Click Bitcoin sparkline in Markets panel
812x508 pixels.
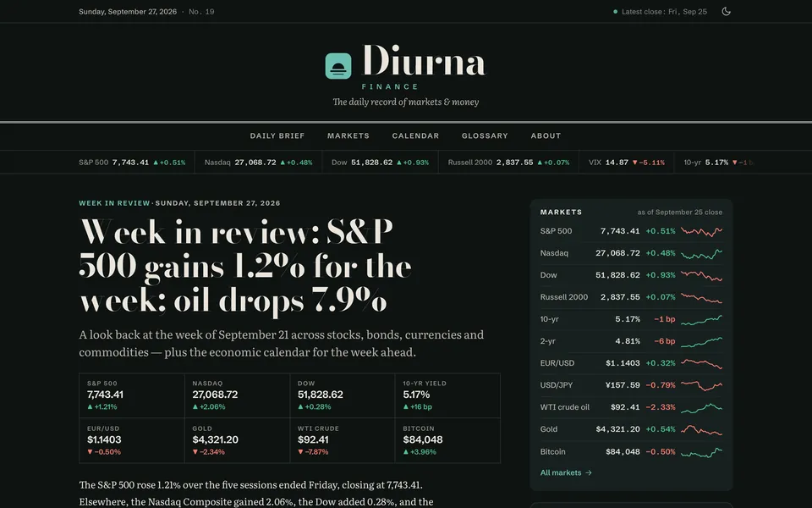tap(702, 452)
